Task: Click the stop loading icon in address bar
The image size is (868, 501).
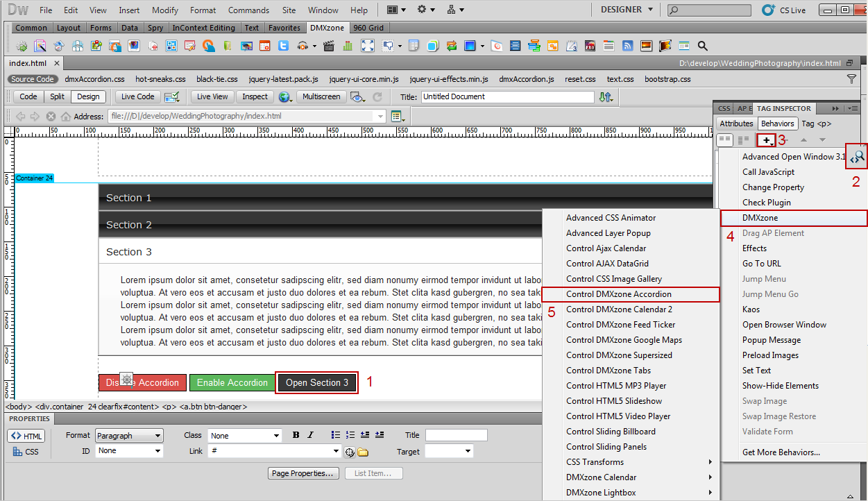Action: [x=51, y=116]
